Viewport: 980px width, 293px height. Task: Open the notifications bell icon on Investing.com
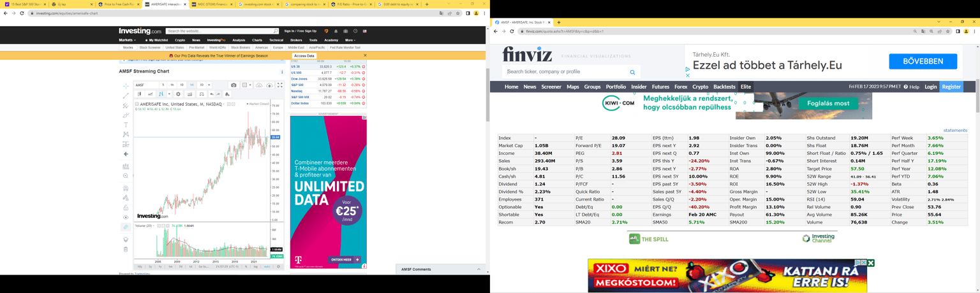coord(336,31)
